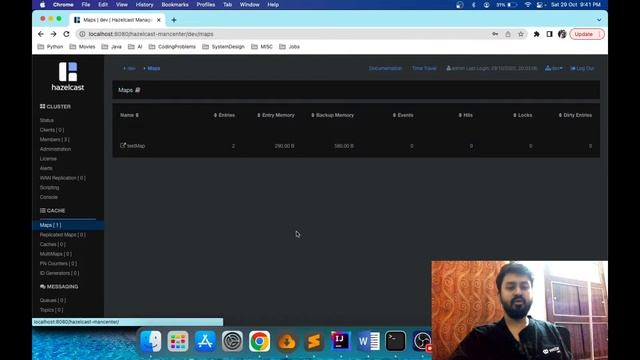Open a new tab with plus button
This screenshot has width=640, height=360.
click(x=174, y=20)
